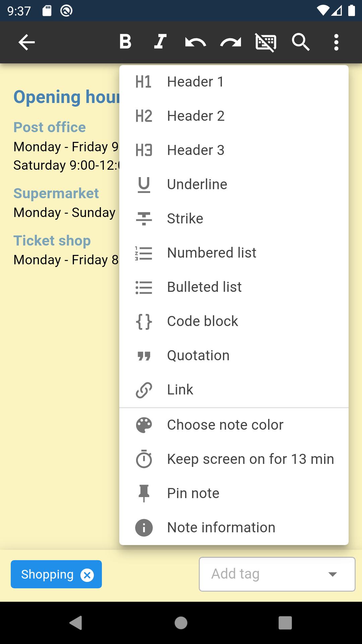The image size is (362, 644).
Task: Tap the crossed-out keyboard icon
Action: (x=266, y=42)
